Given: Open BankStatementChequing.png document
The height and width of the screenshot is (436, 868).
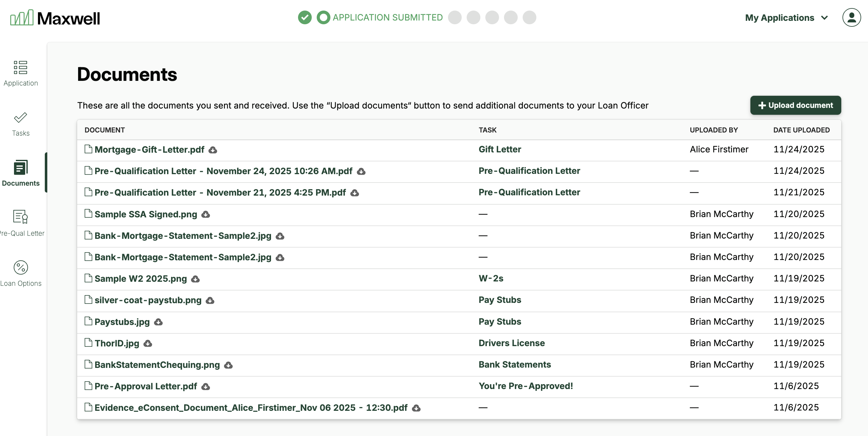Looking at the screenshot, I should 157,364.
